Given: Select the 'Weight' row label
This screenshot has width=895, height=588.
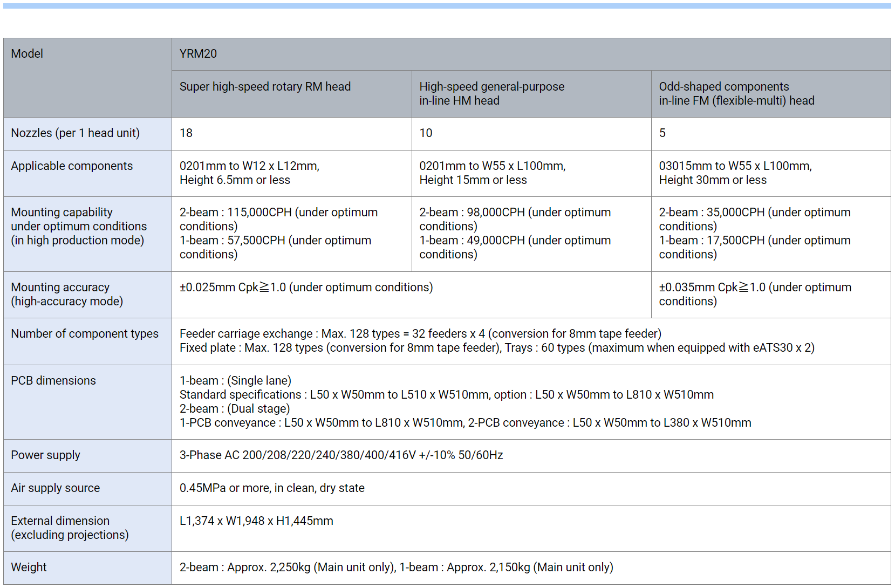Looking at the screenshot, I should pyautogui.click(x=87, y=568).
